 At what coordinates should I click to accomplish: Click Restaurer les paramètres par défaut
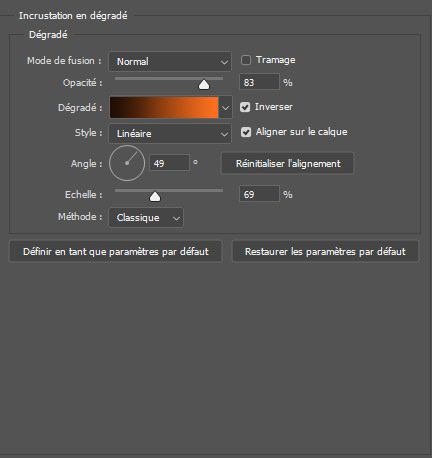coord(325,251)
